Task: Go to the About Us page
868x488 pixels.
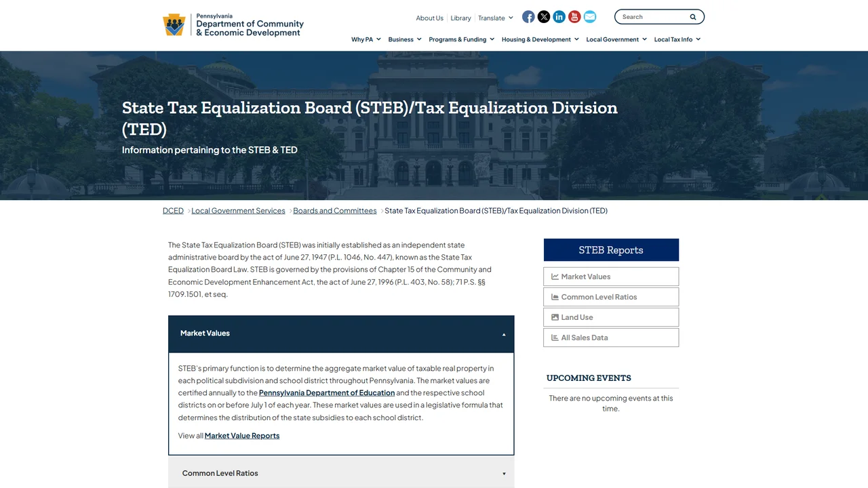Action: point(429,18)
